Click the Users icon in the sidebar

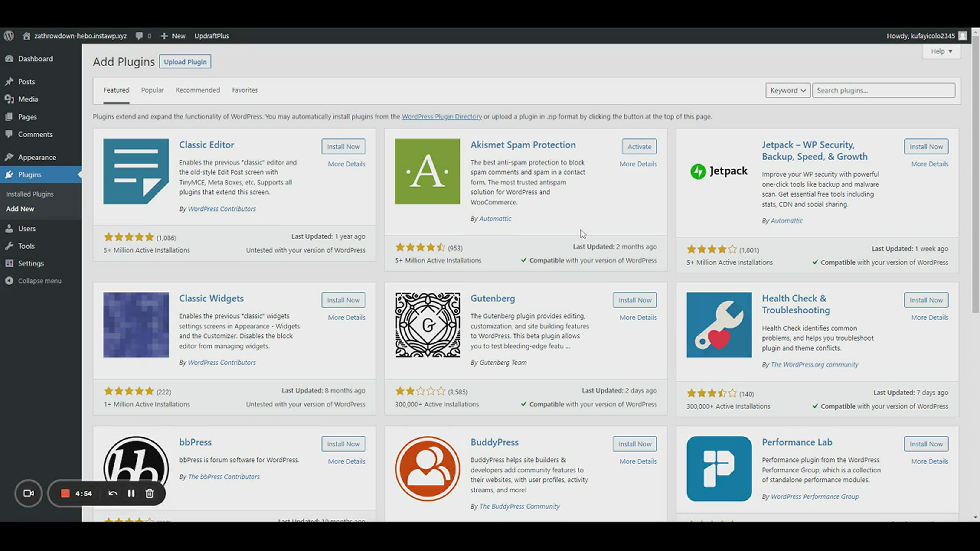pyautogui.click(x=9, y=229)
